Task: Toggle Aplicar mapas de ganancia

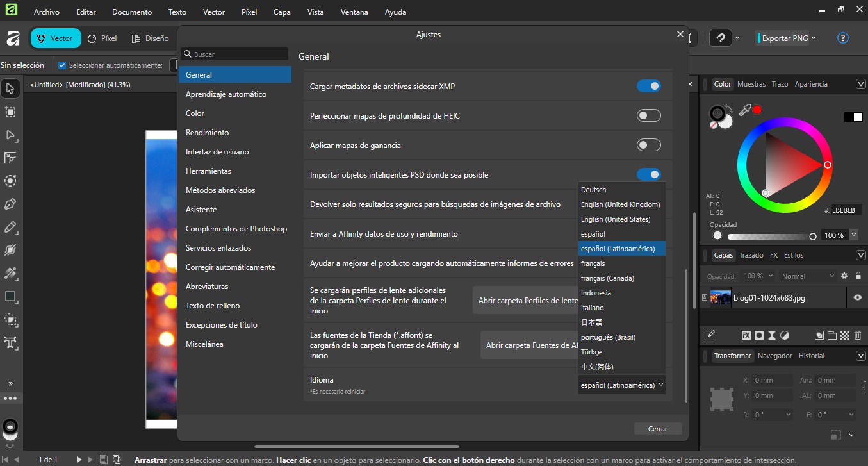Action: 648,145
